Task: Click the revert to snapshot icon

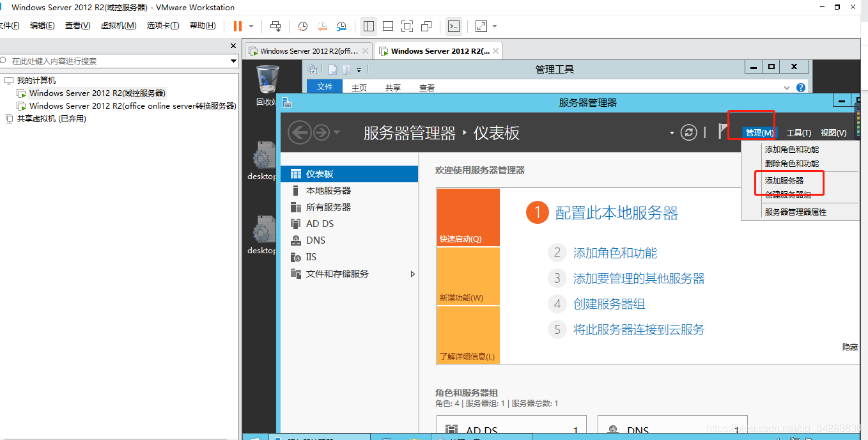Action: coord(322,26)
